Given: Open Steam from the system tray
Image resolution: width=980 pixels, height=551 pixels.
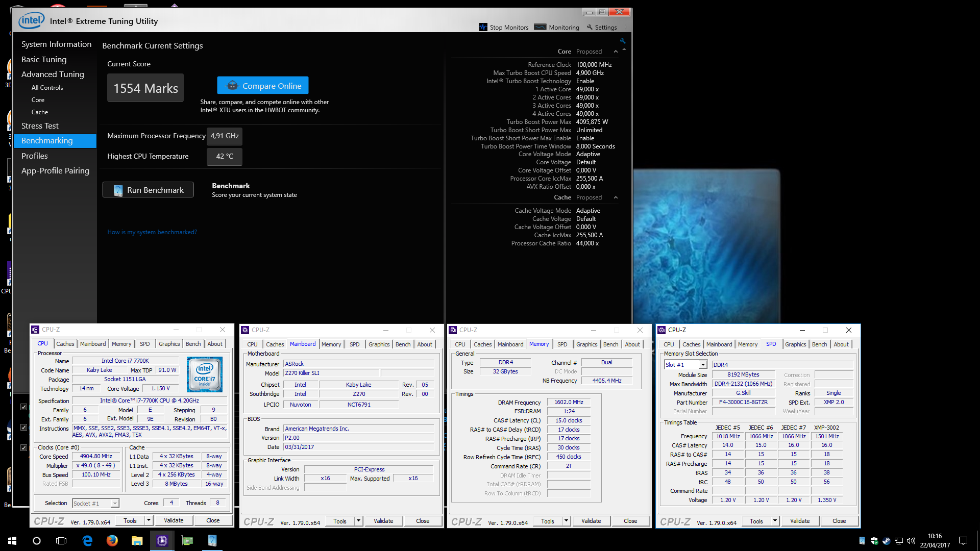Looking at the screenshot, I should click(x=887, y=541).
